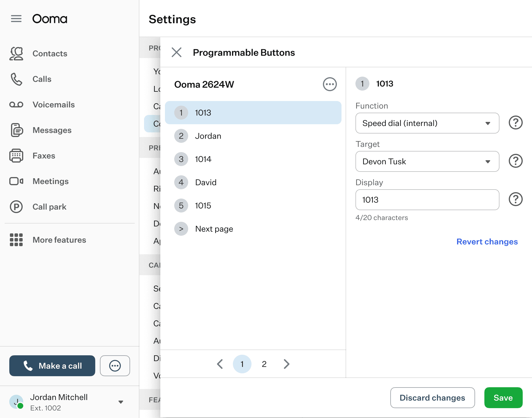Image resolution: width=532 pixels, height=418 pixels.
Task: Go to Voicemails in the sidebar
Action: point(53,105)
